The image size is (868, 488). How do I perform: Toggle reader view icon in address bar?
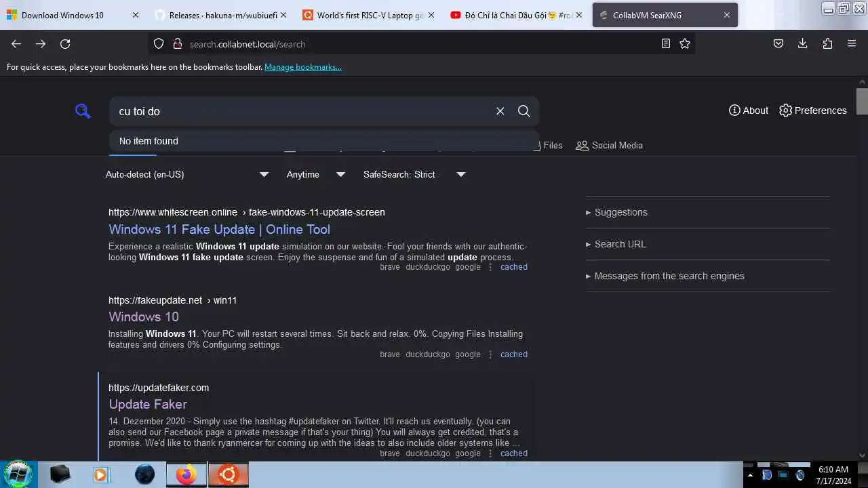666,43
